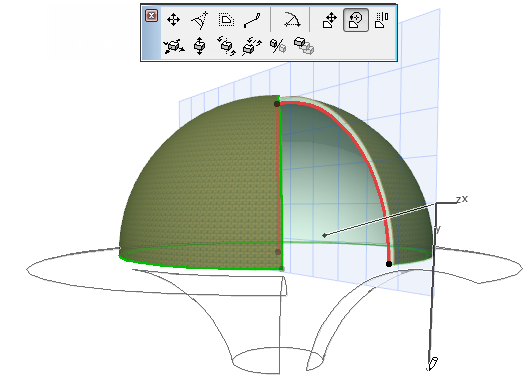This screenshot has height=378, width=530.
Task: Click the black node atop the red profile
Action: [277, 104]
